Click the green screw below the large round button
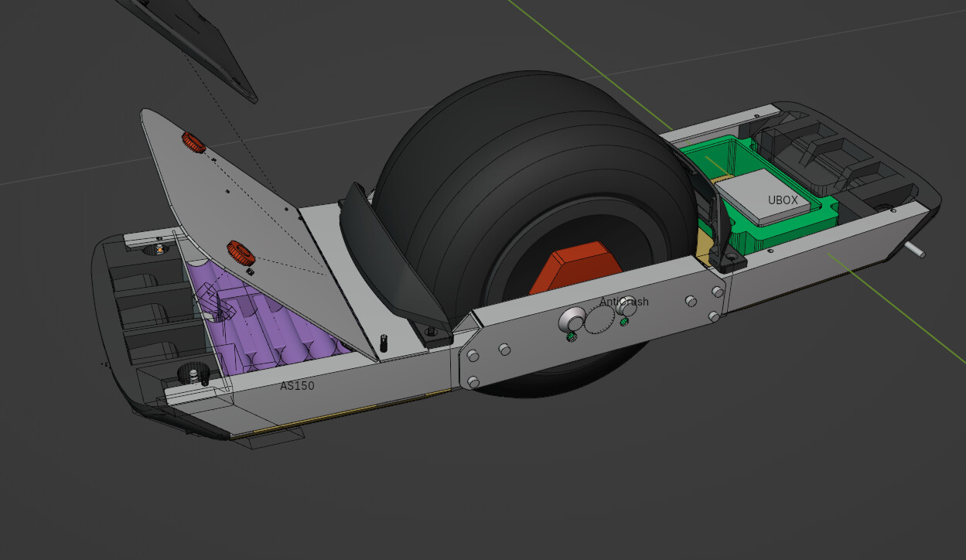The height and width of the screenshot is (560, 966). click(572, 337)
